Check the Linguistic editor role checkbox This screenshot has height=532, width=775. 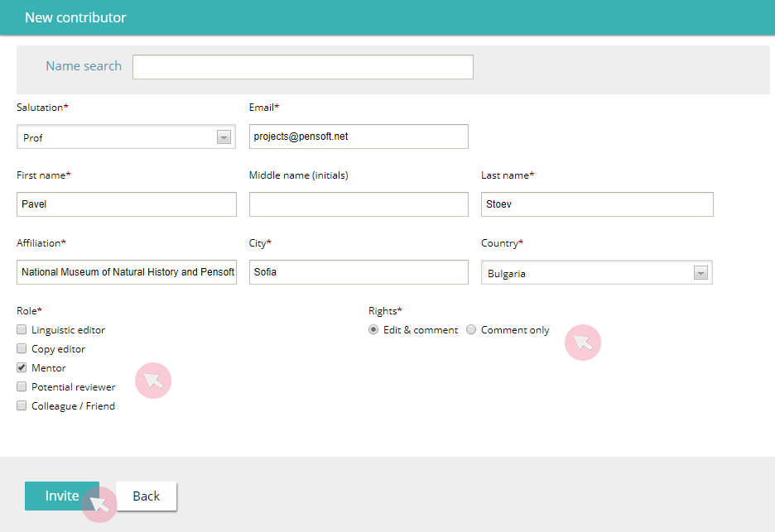22,329
